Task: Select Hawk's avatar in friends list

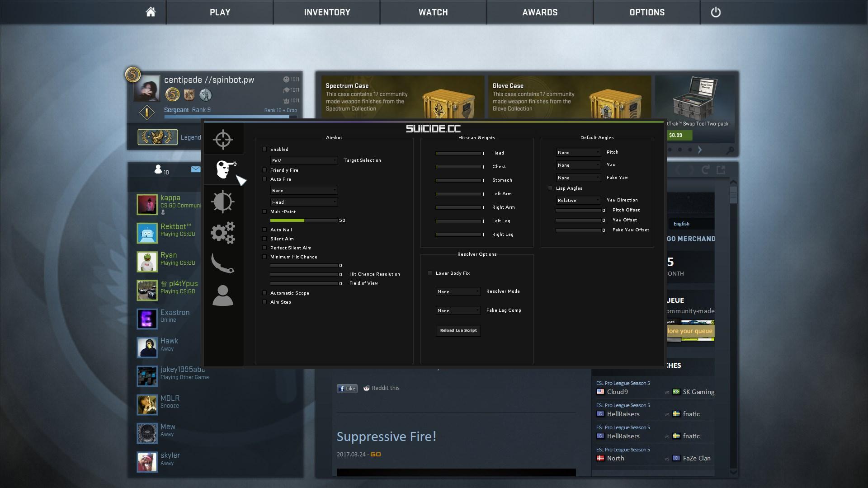Action: click(147, 347)
